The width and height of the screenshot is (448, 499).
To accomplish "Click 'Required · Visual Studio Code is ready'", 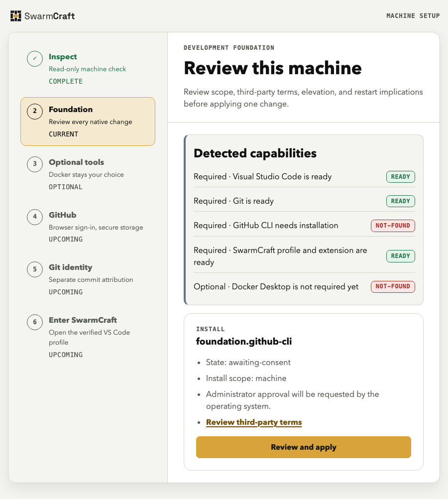I will click(262, 177).
